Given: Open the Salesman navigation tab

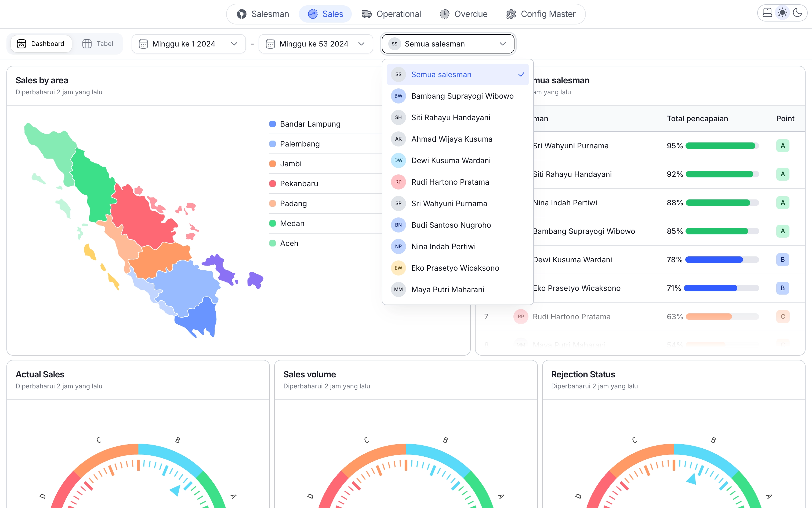Looking at the screenshot, I should (x=263, y=14).
